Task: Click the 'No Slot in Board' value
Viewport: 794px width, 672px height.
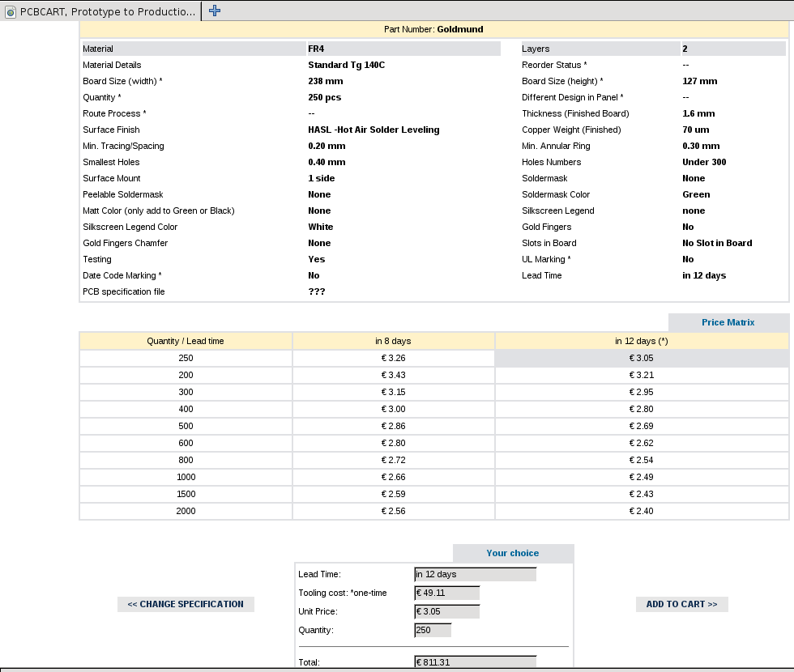Action: (x=717, y=243)
